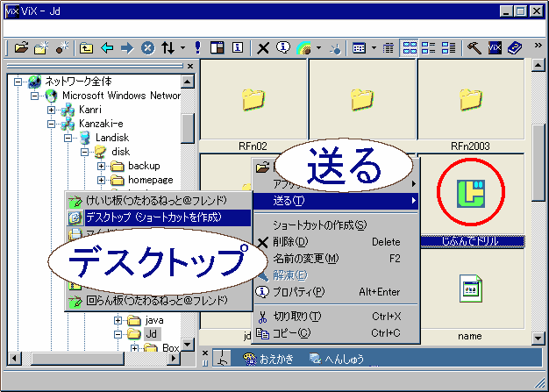The height and width of the screenshot is (392, 549).
Task: Go up one folder level icon
Action: click(x=87, y=46)
